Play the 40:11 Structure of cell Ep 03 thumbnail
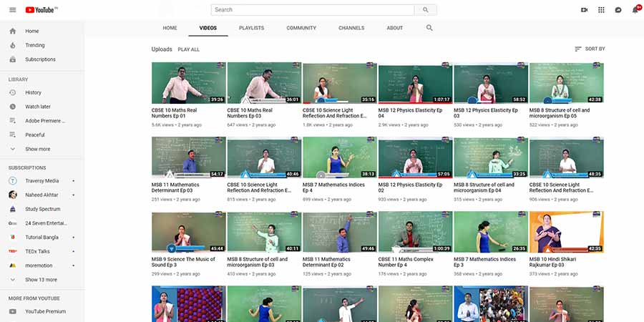The height and width of the screenshot is (322, 644). tap(264, 232)
